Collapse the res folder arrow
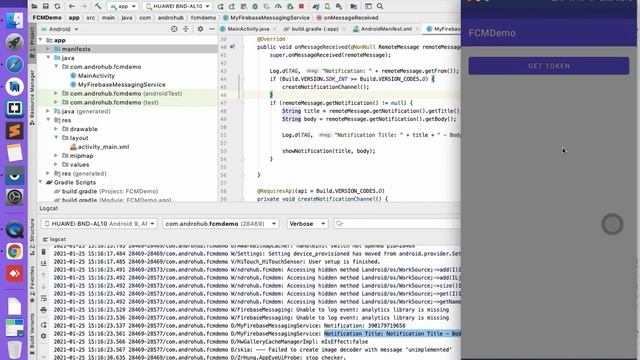 click(x=48, y=120)
